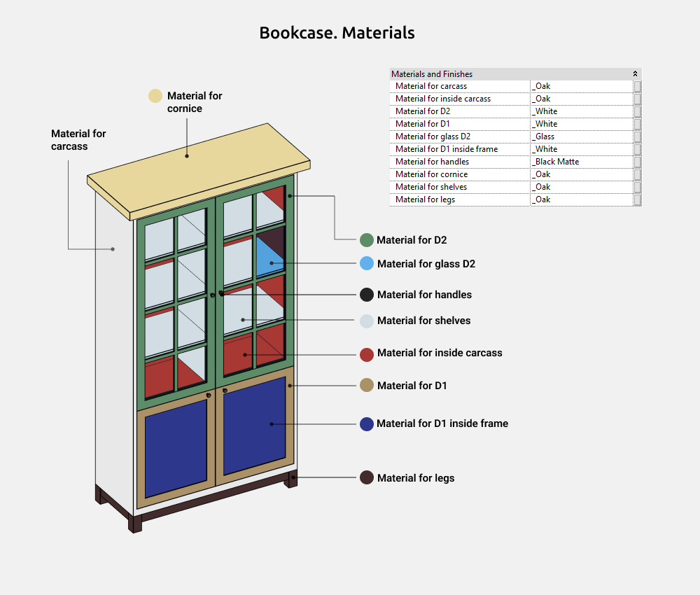Click the small button beside glass D2 material
This screenshot has height=595, width=700.
(638, 136)
